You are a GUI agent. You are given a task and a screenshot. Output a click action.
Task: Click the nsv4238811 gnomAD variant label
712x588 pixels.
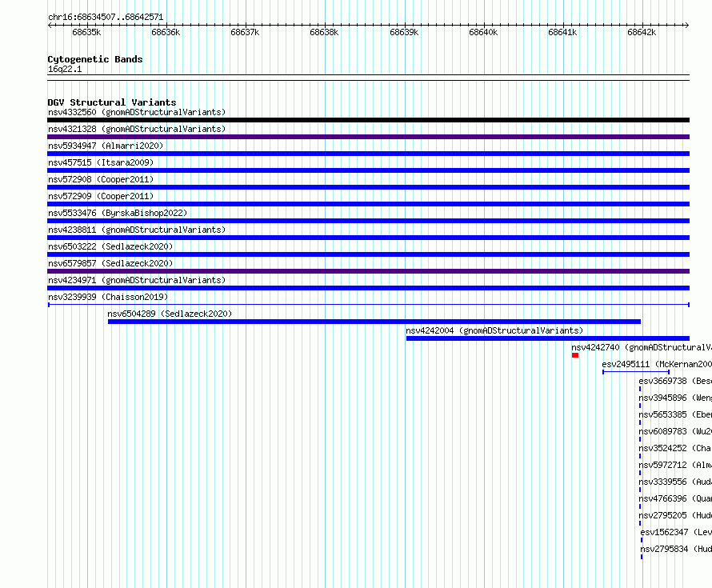pyautogui.click(x=137, y=230)
